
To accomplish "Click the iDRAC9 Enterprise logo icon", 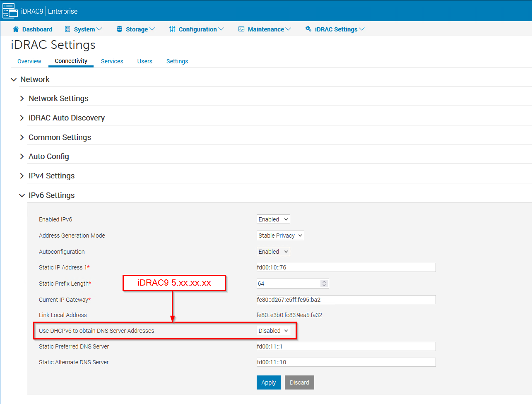I will [10, 10].
